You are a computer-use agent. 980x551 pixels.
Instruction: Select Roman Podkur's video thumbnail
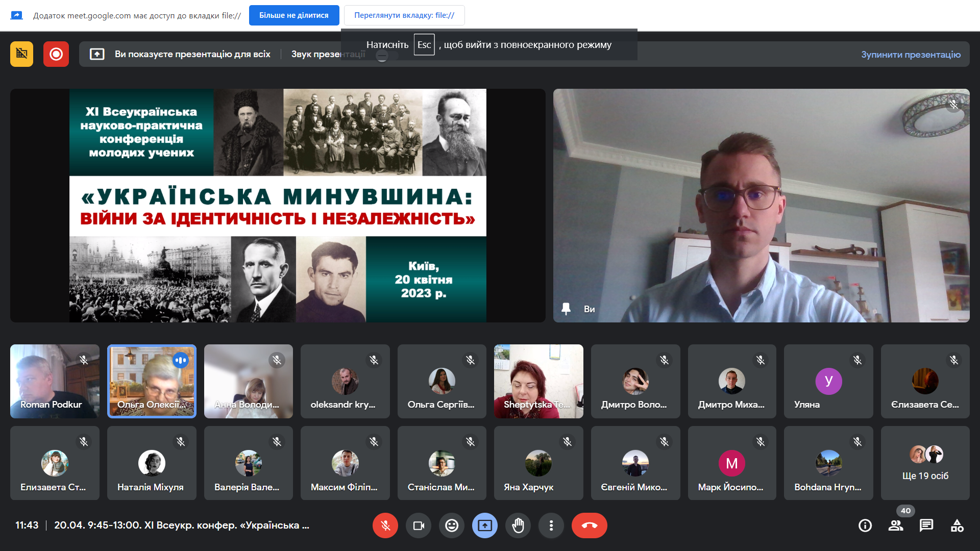55,381
